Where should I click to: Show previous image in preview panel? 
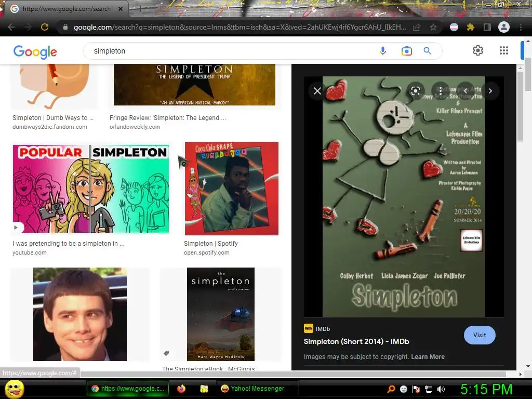pyautogui.click(x=465, y=91)
